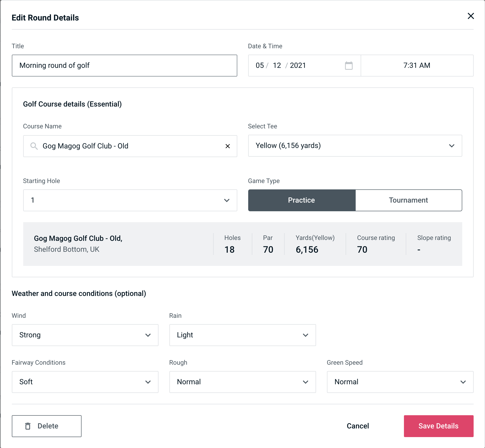The width and height of the screenshot is (485, 448).
Task: Click the search icon in Course Name field
Action: coord(34,146)
